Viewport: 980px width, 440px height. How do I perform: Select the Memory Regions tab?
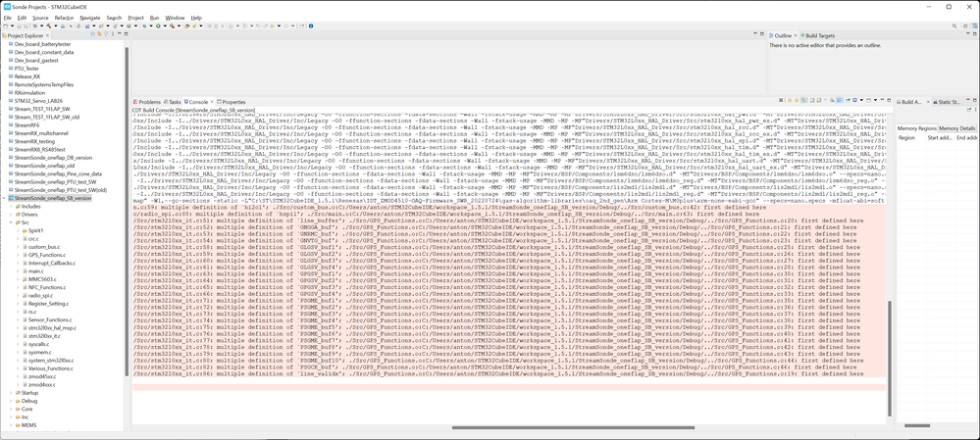(x=917, y=128)
